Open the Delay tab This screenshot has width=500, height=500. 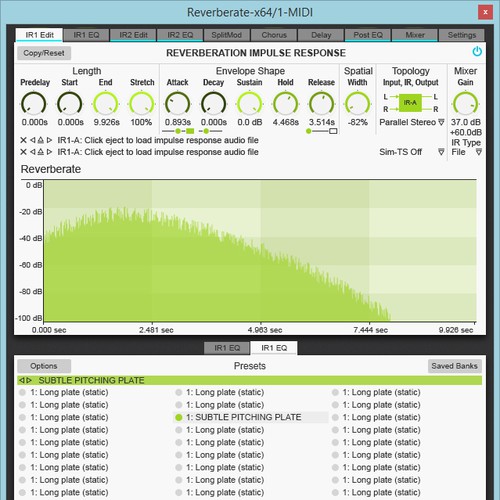click(321, 35)
